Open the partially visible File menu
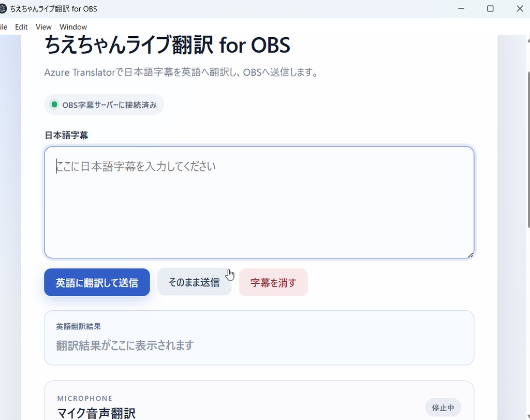Viewport: 530px width, 420px height. (x=4, y=27)
